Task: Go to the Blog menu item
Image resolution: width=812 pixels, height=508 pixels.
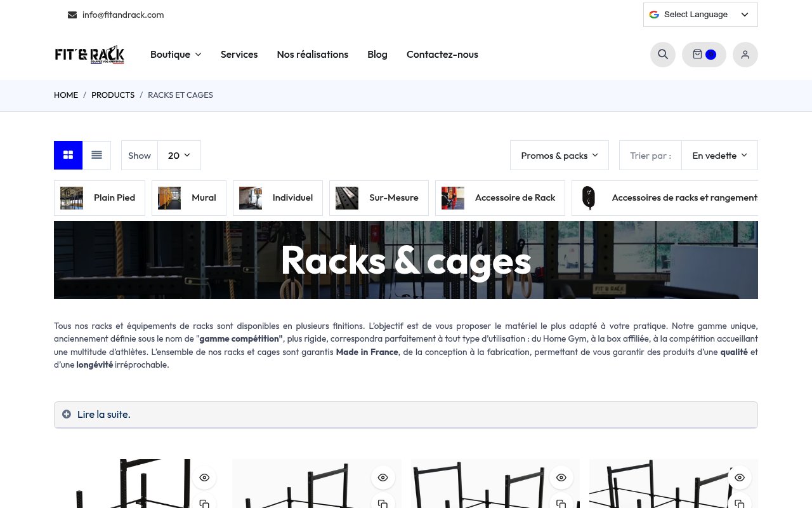Action: click(377, 55)
